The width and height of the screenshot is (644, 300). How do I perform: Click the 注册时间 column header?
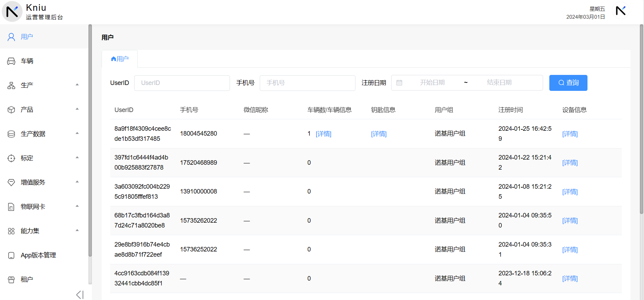(x=510, y=110)
